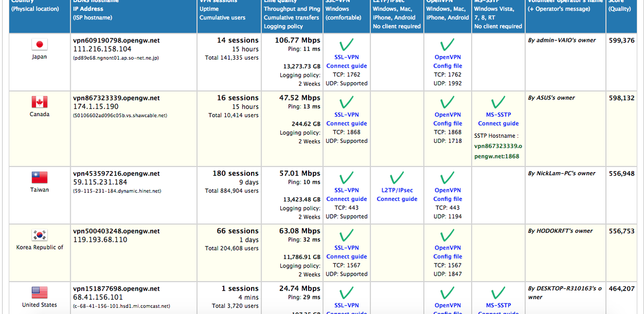Click the SSL-VPN green checkmark for Taiwan
This screenshot has width=644, height=314.
346,177
